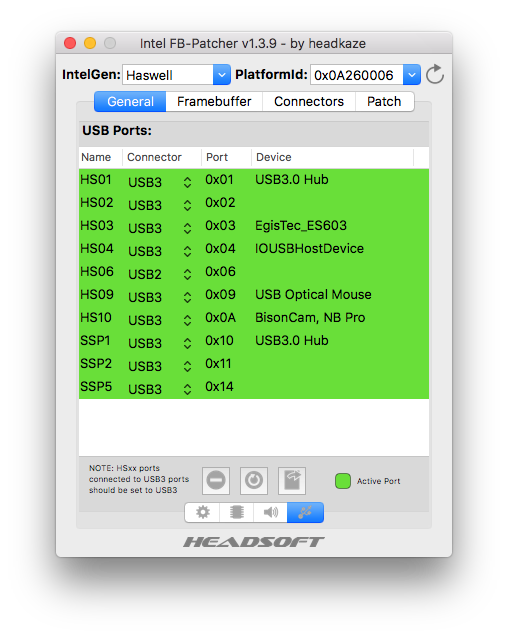Sort by the Port column header
The image size is (508, 637).
click(x=226, y=157)
